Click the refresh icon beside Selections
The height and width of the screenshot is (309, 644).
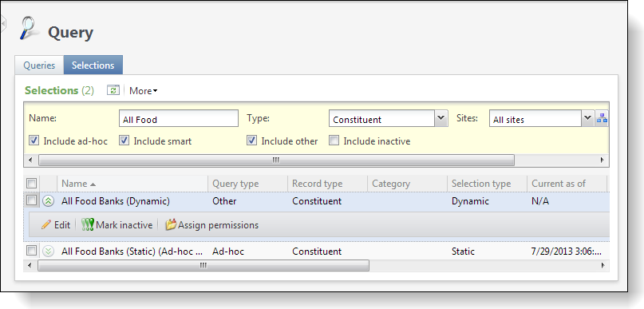click(113, 90)
